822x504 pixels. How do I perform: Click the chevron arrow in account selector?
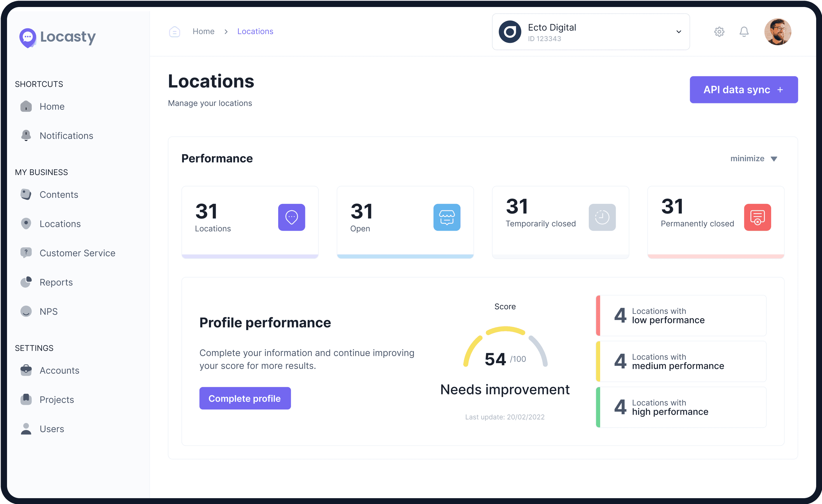point(678,32)
